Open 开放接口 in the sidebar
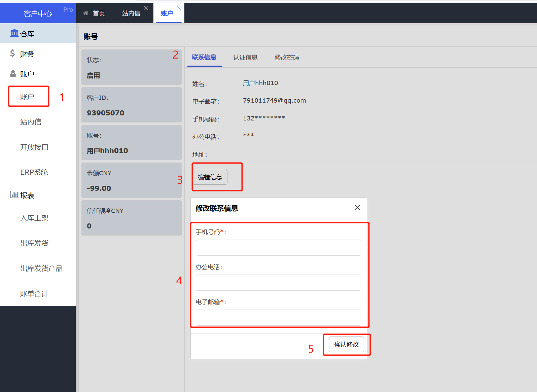This screenshot has height=392, width=537. point(34,147)
